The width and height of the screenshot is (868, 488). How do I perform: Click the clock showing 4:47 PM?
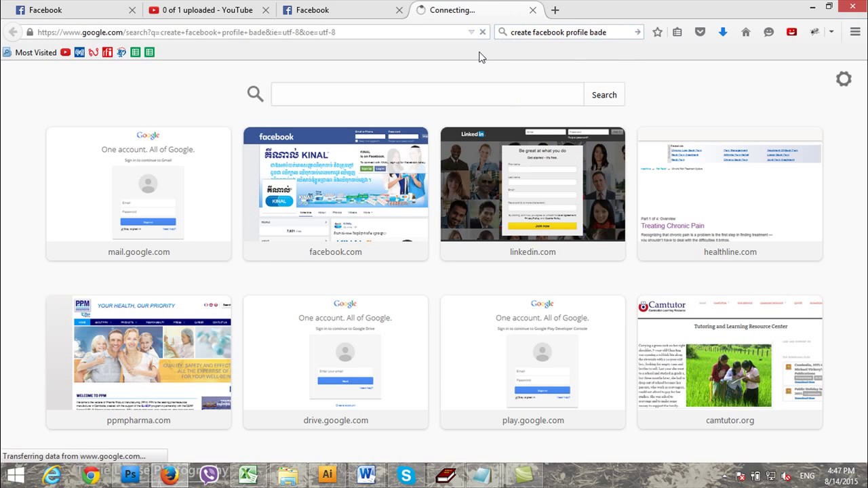[841, 470]
